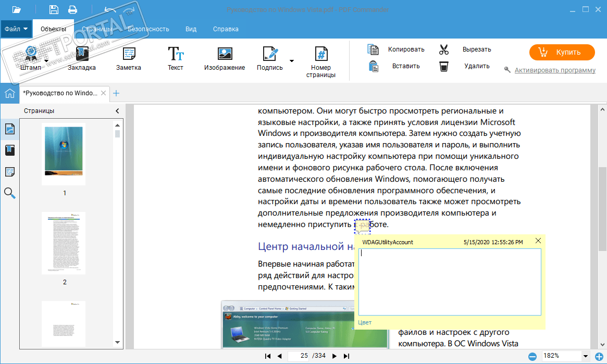Viewport: 607px width, 364px height.
Task: Expand the Подпись dropdown arrow
Action: [x=292, y=61]
